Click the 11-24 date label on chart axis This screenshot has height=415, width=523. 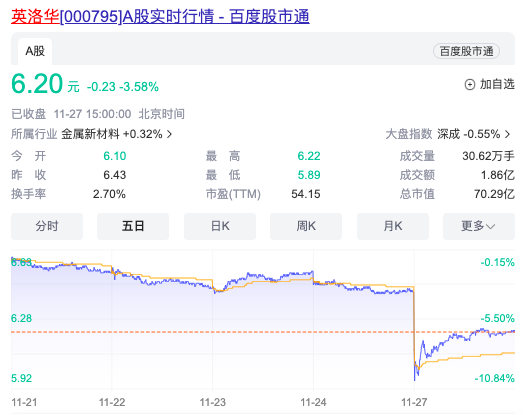tap(314, 402)
